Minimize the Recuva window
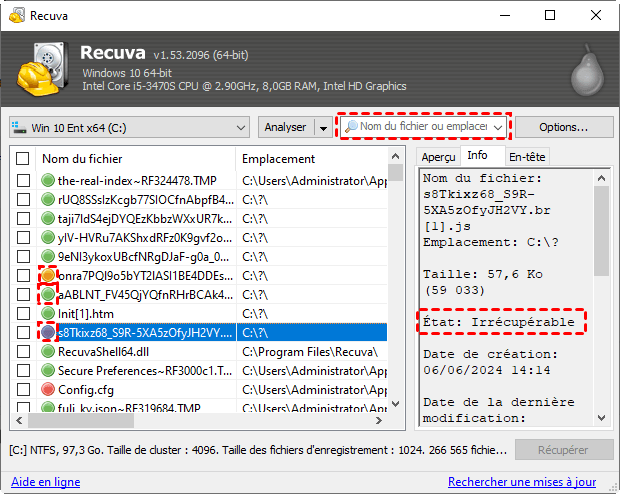Viewport: 620px width, 494px height. click(505, 15)
